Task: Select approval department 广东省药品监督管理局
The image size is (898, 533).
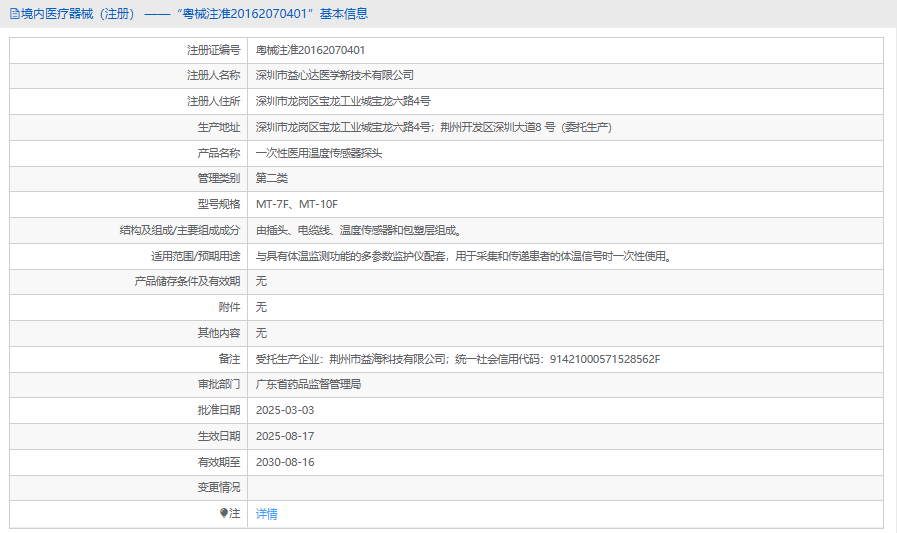Action: [308, 384]
